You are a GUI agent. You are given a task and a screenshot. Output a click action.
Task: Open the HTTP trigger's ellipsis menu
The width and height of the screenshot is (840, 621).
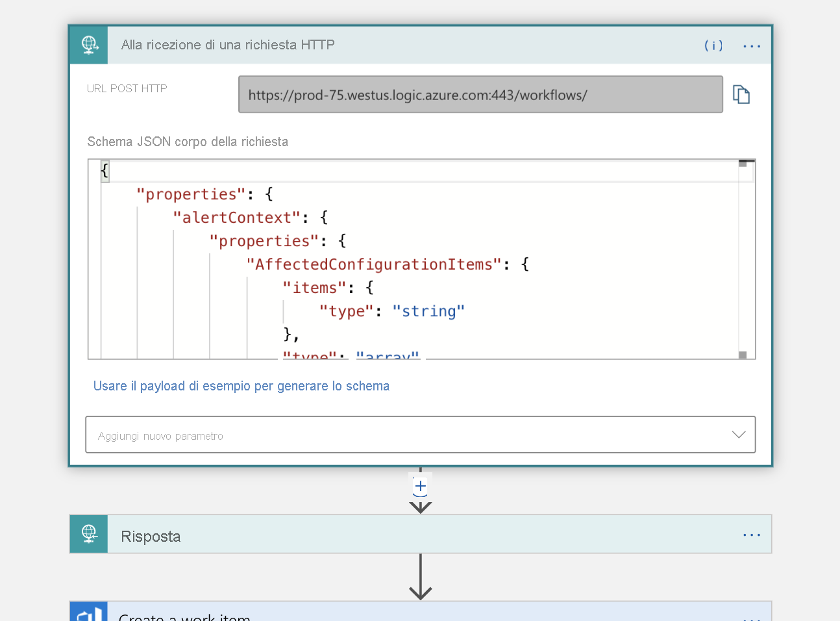click(x=752, y=45)
